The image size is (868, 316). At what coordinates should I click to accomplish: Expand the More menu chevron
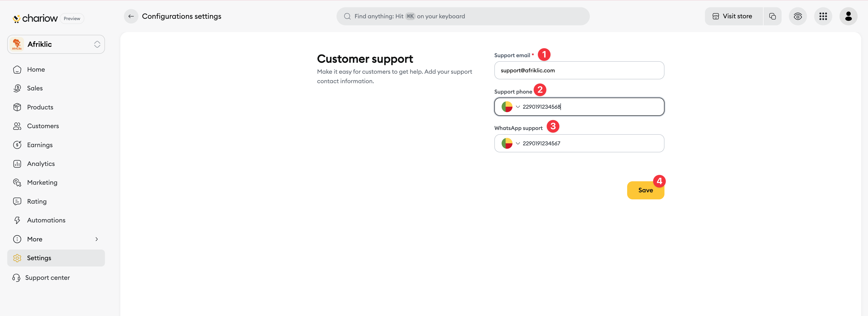pos(97,239)
